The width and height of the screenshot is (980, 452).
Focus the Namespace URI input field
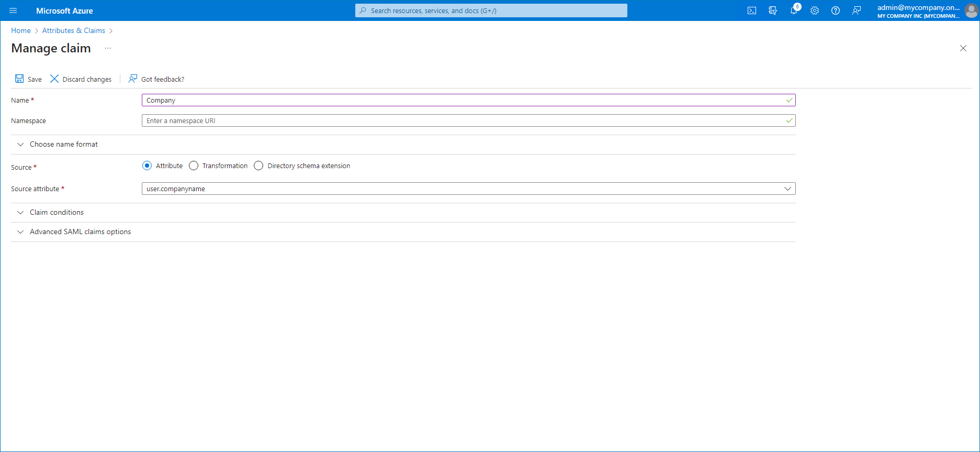[x=468, y=120]
